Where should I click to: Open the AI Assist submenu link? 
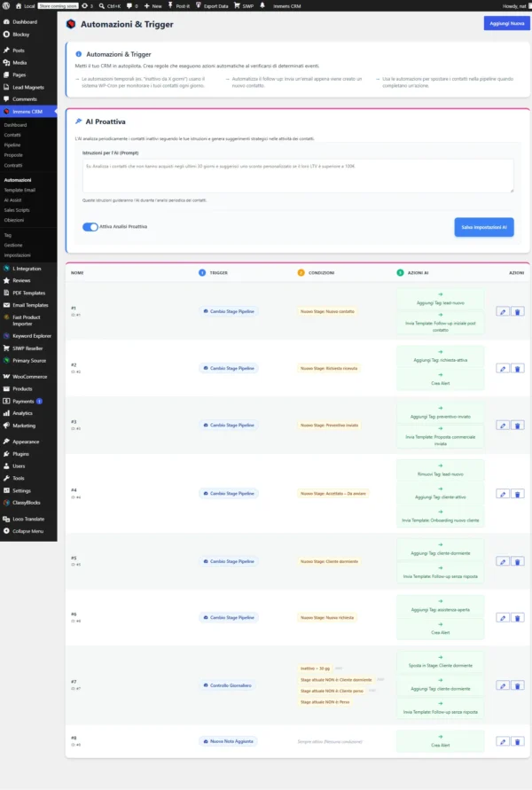13,200
